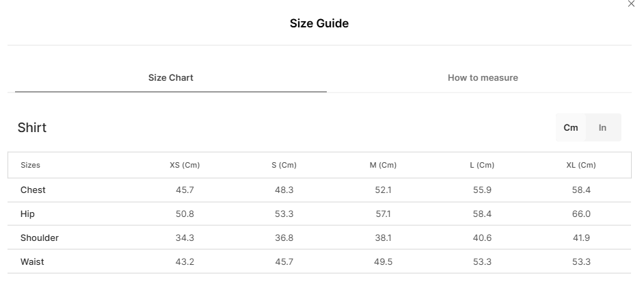Select the Shoulder row label
This screenshot has height=308, width=644.
tap(40, 238)
